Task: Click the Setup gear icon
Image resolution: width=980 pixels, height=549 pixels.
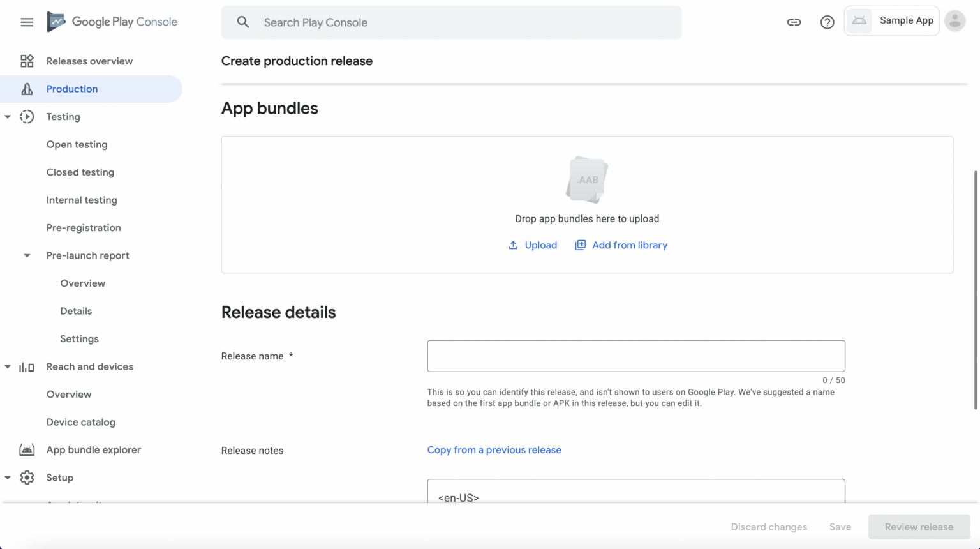Action: 27,478
